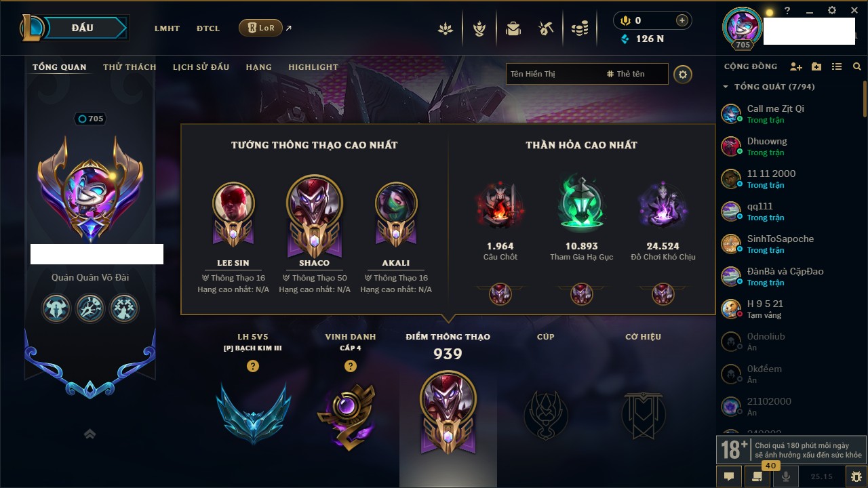Open friend list view options icon
The height and width of the screenshot is (488, 868).
(837, 66)
